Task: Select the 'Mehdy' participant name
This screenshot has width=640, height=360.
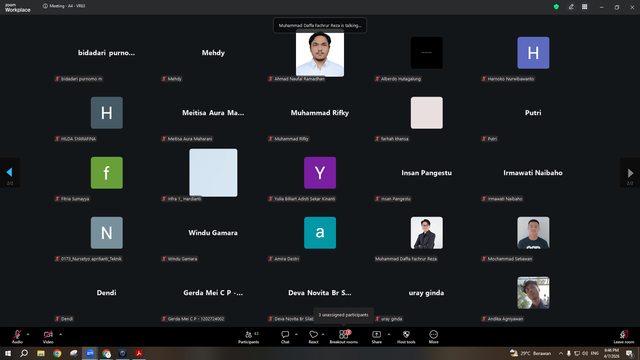Action: 213,53
